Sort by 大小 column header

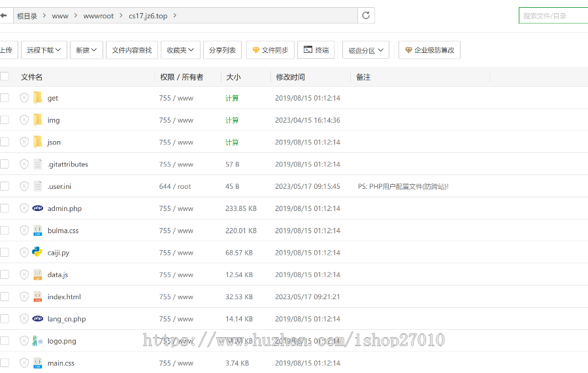coord(233,77)
